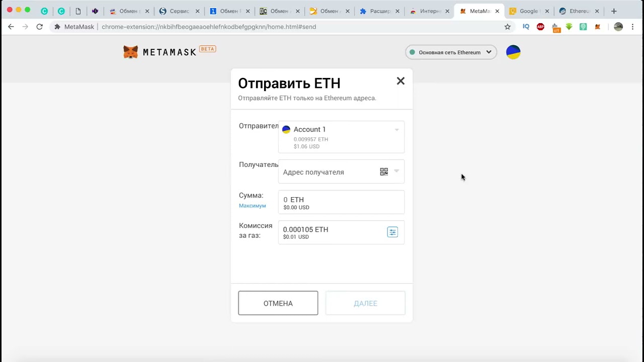Image resolution: width=644 pixels, height=362 pixels.
Task: Click the IQ extension icon
Action: tap(526, 27)
